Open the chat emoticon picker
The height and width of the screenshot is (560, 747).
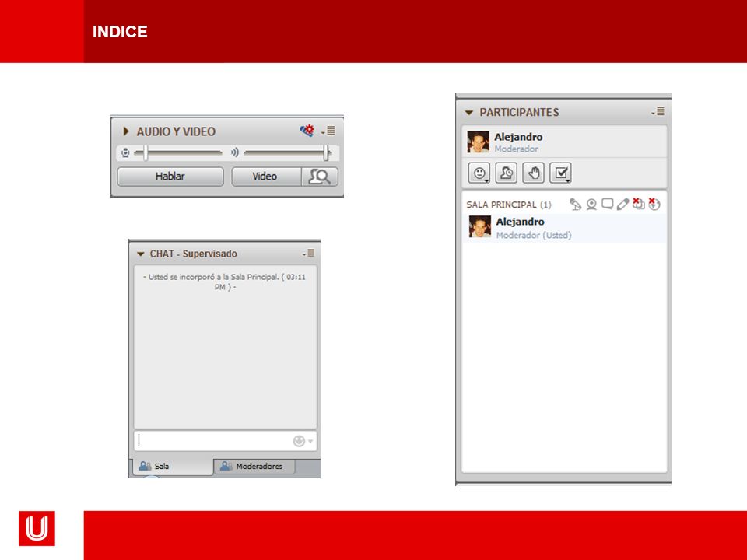click(x=303, y=441)
